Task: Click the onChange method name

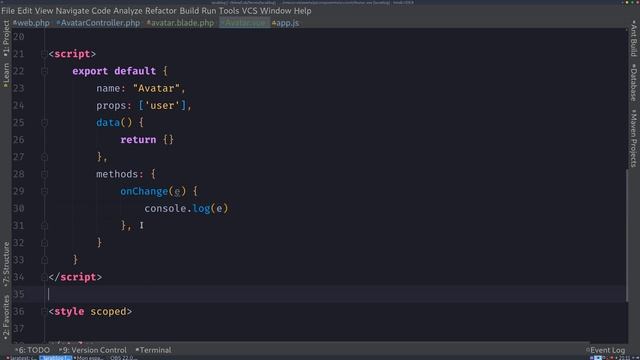Action: click(x=144, y=191)
